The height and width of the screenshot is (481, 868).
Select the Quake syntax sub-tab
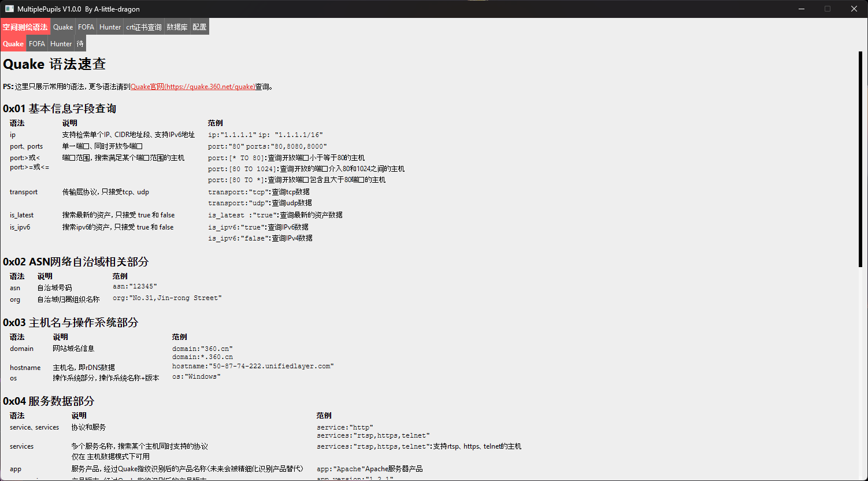click(13, 43)
